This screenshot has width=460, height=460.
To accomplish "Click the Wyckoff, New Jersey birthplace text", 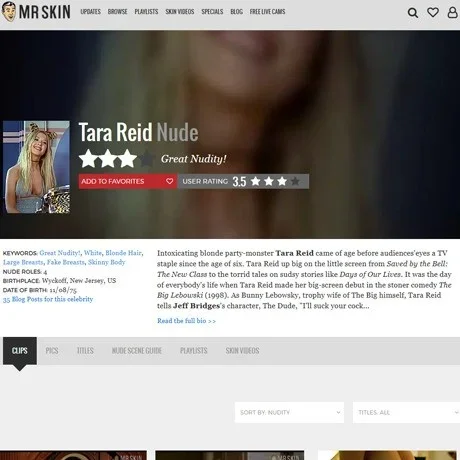I will (x=79, y=281).
